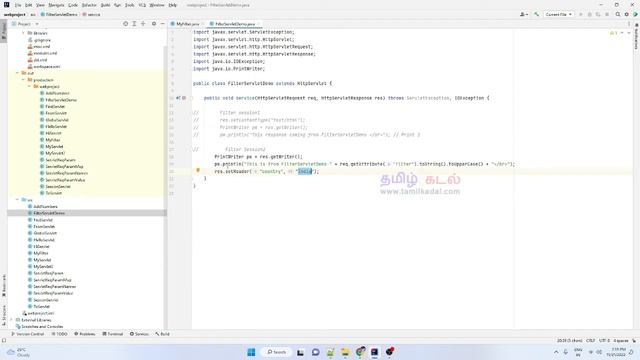Image resolution: width=640 pixels, height=360 pixels.
Task: Open the weather widget on taskbar
Action: 19,352
